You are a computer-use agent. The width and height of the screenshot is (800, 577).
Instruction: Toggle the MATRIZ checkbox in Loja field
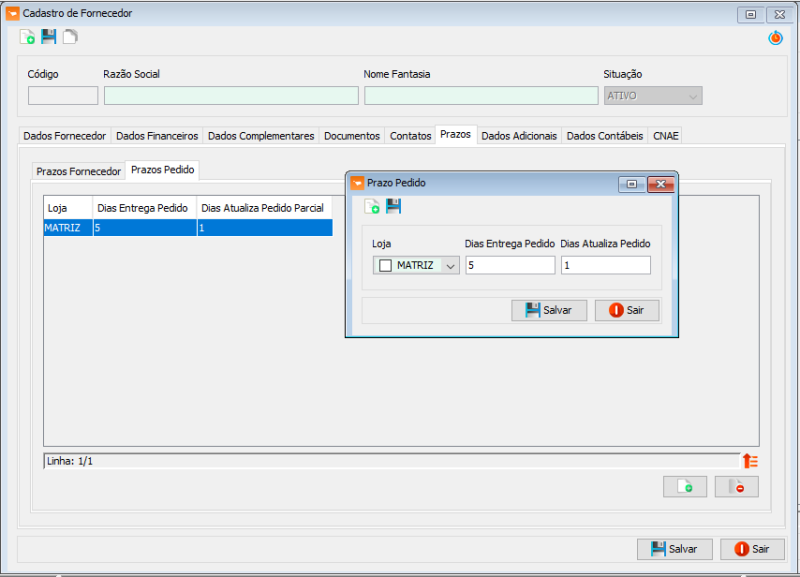click(385, 266)
